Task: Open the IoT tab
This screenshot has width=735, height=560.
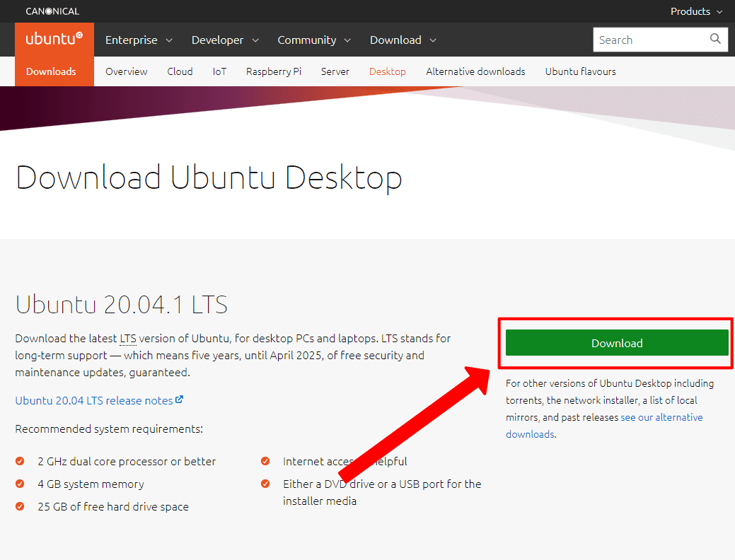Action: tap(219, 71)
